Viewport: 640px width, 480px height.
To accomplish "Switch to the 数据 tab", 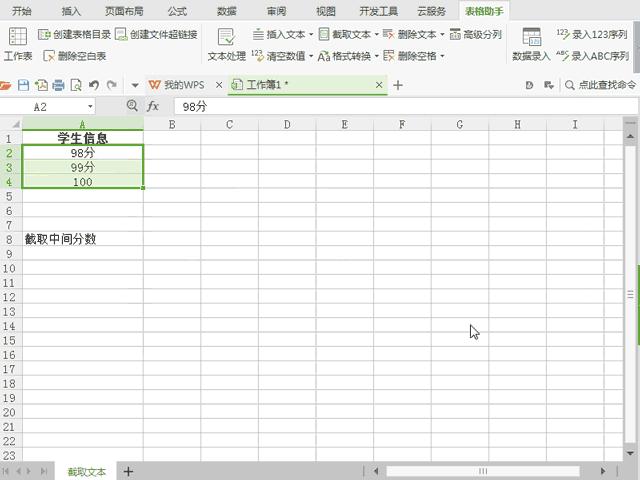I will tap(227, 11).
